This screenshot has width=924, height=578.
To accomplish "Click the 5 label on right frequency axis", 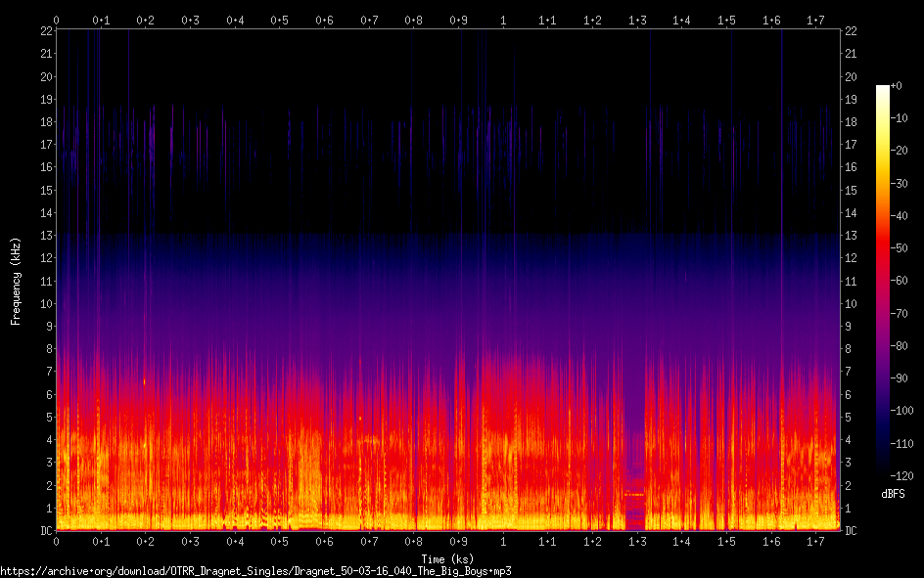I will (849, 418).
